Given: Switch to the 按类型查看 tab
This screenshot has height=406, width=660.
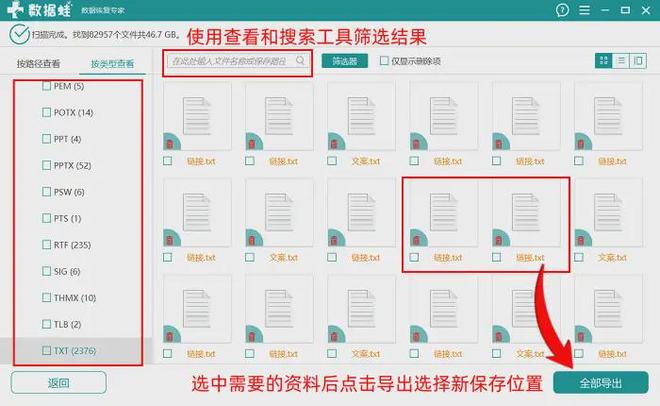Looking at the screenshot, I should tap(112, 64).
